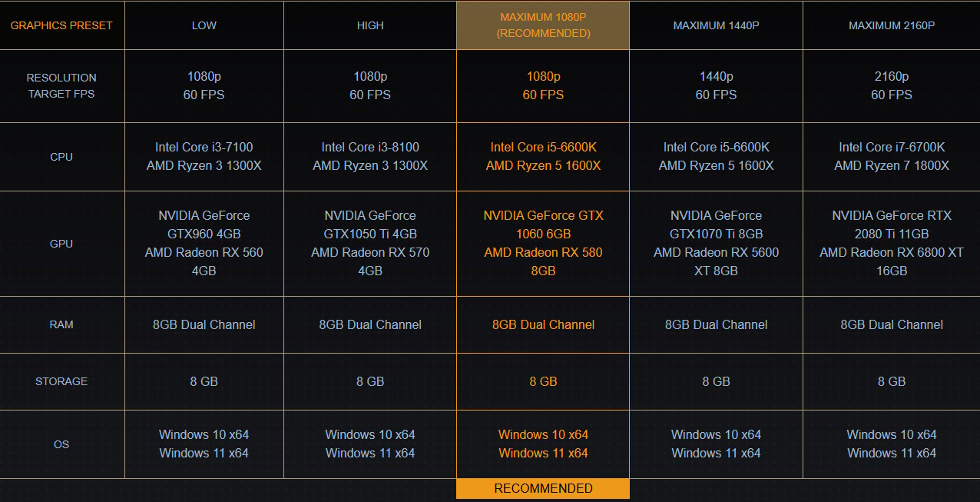Click the MAXIMUM 2160P 8GB Dual Channel cell
980x502 pixels.
pos(892,324)
